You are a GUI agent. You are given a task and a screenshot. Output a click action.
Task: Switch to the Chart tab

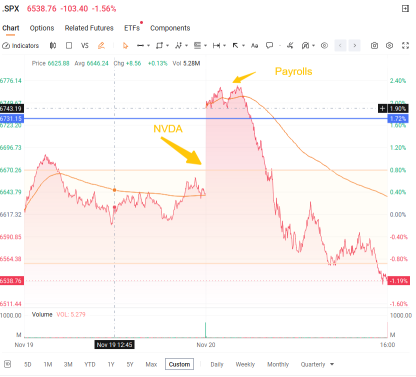(x=11, y=28)
